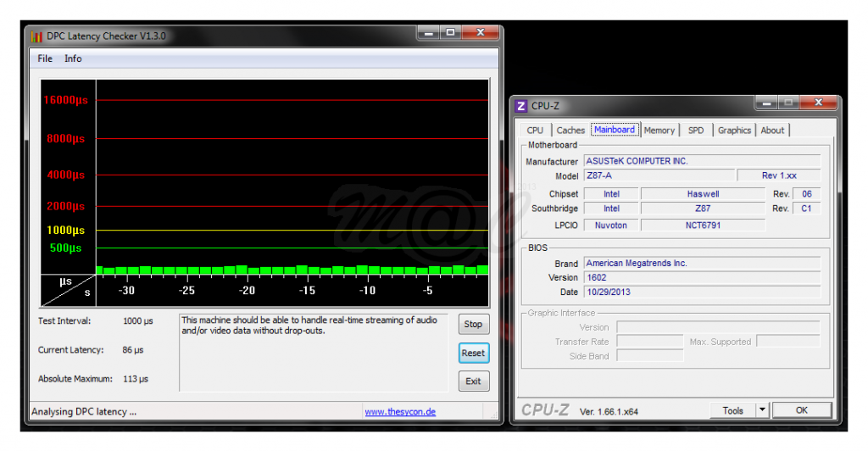Switch to the Caches tab

coord(570,131)
